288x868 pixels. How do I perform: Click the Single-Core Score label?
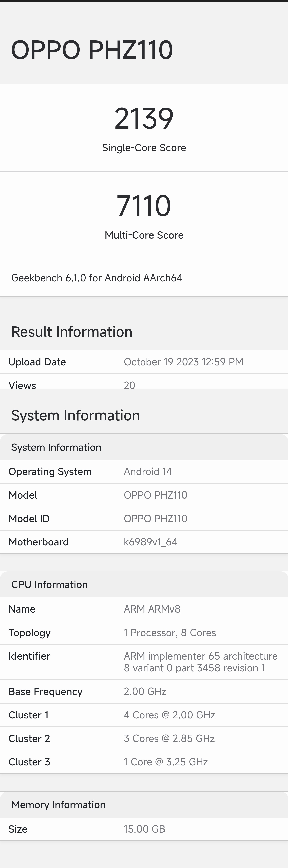click(144, 148)
